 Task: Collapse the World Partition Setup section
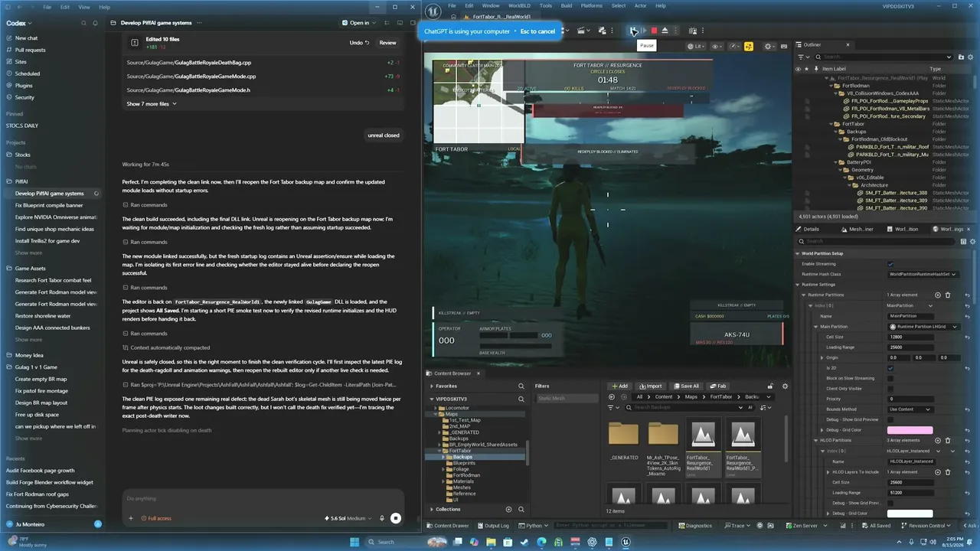(x=798, y=253)
